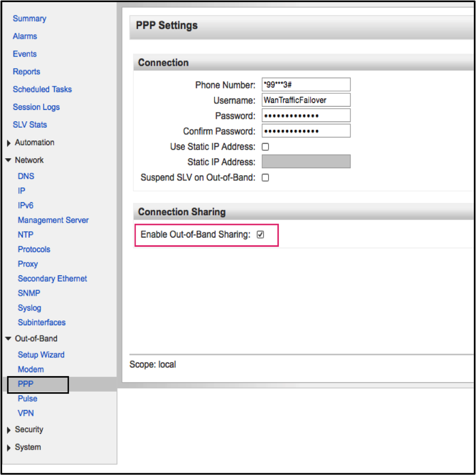Open the Modem settings page
This screenshot has width=476, height=475.
coord(30,369)
